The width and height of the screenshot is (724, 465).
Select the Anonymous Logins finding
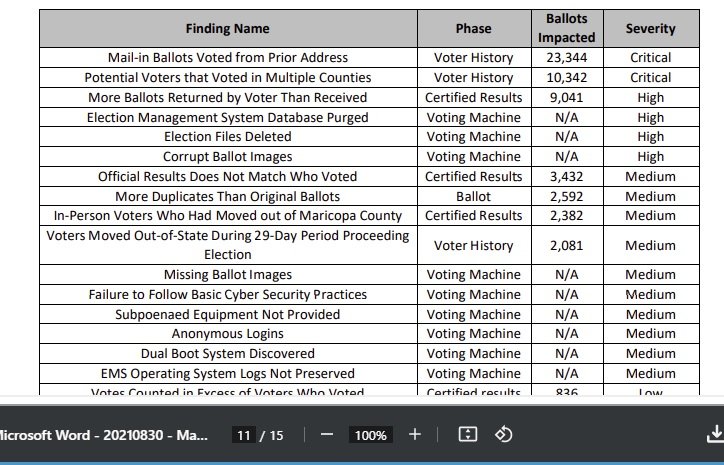228,334
